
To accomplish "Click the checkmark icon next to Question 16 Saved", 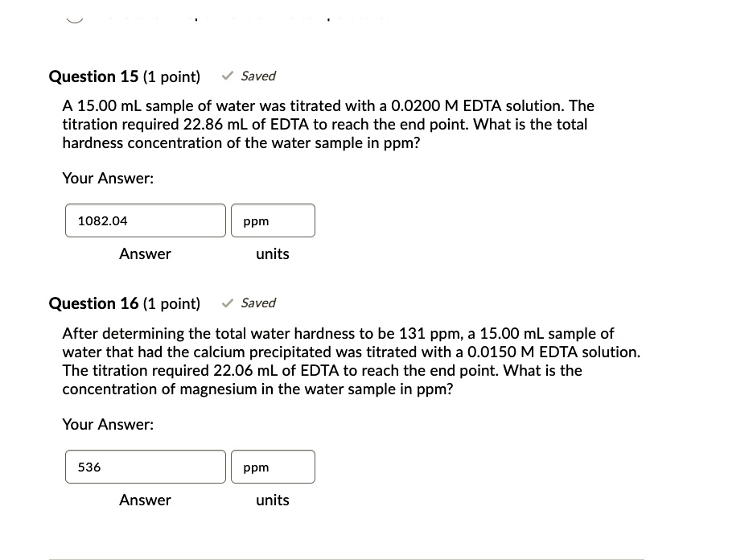I will tap(228, 303).
